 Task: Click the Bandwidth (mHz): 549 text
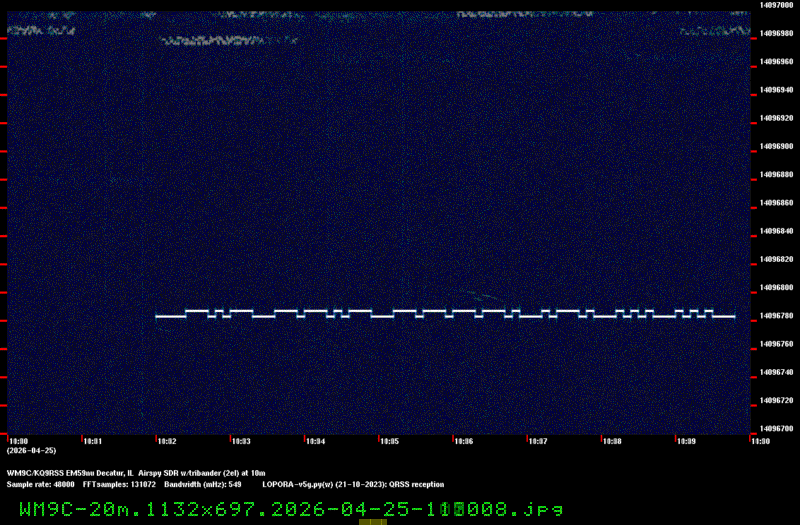(x=203, y=485)
